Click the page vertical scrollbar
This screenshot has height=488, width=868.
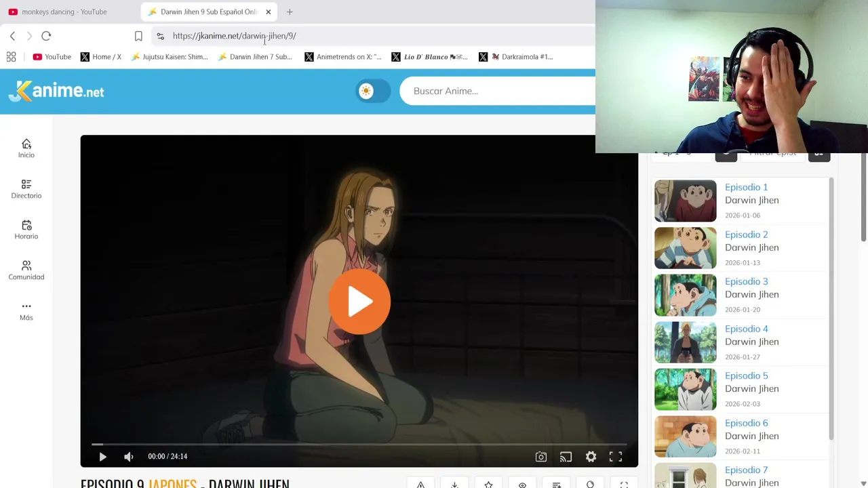click(863, 197)
